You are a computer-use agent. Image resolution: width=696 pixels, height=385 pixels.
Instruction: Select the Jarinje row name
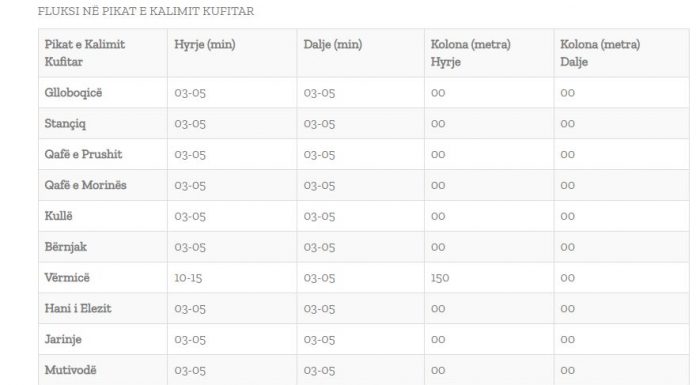63,339
